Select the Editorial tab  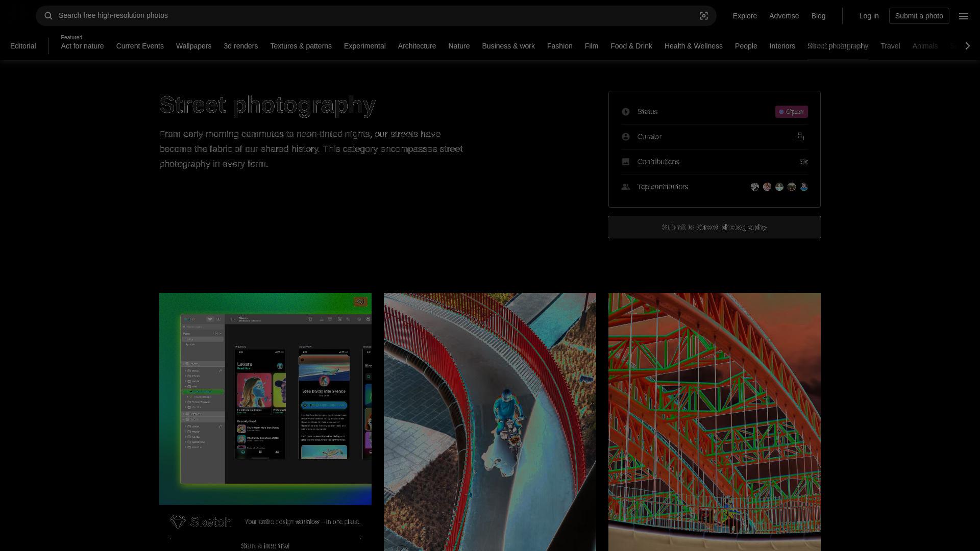23,46
